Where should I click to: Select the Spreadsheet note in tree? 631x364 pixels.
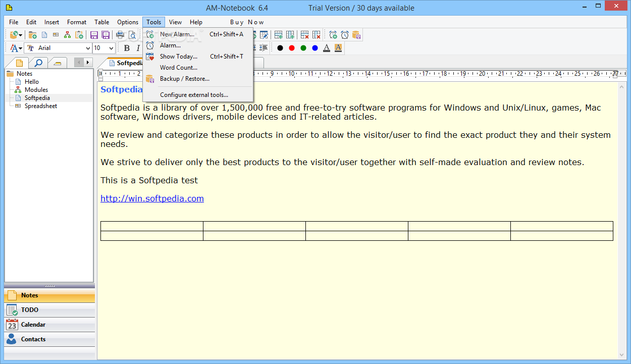(x=41, y=106)
